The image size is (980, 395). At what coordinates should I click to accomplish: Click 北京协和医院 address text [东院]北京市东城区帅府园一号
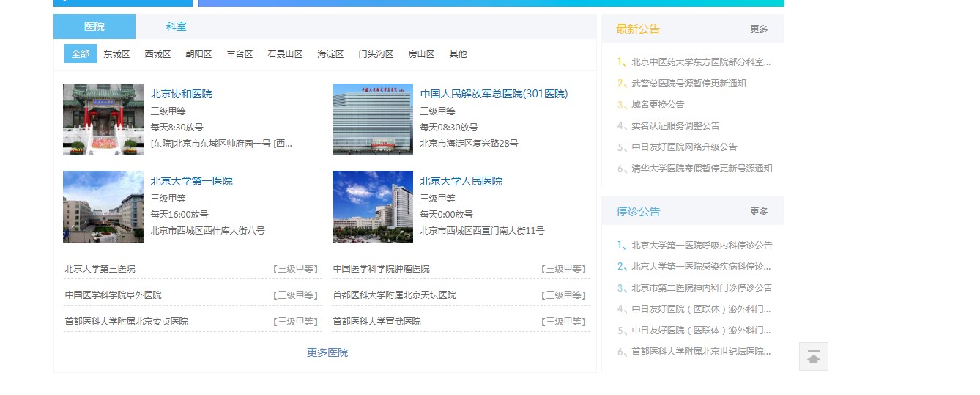point(221,144)
